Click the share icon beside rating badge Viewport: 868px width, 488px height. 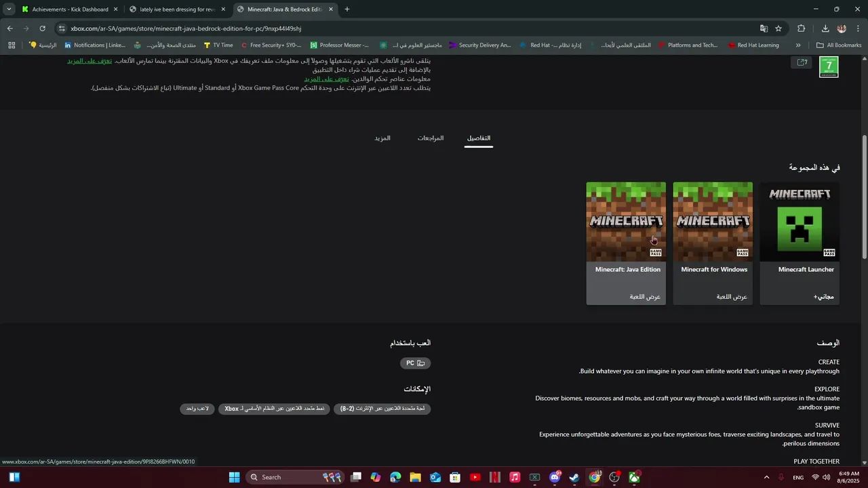pyautogui.click(x=802, y=62)
